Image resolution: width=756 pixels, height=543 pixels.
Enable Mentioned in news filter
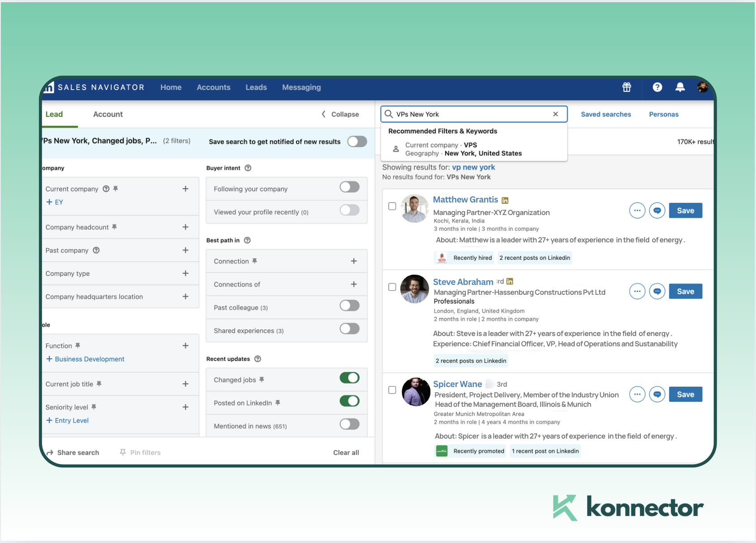pyautogui.click(x=349, y=424)
